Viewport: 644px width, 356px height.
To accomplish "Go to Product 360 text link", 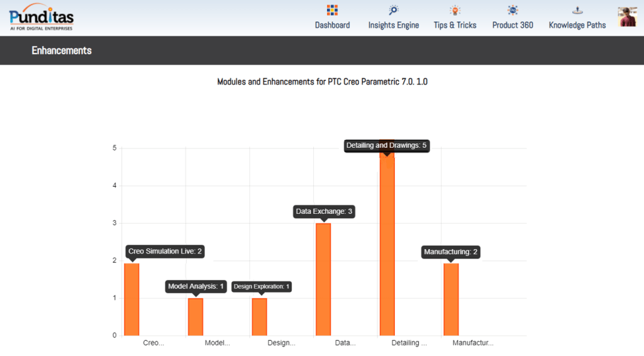I will click(x=513, y=25).
